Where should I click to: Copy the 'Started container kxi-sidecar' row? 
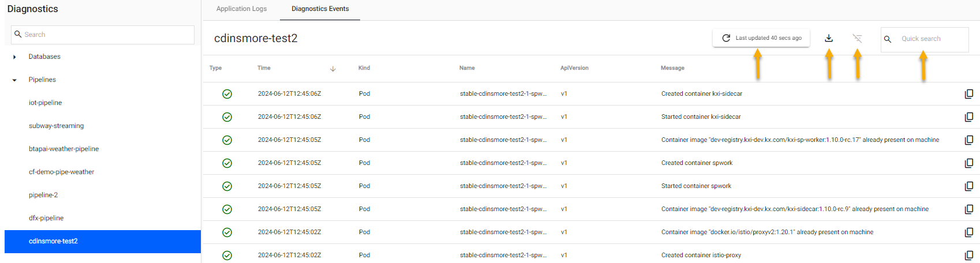[968, 117]
